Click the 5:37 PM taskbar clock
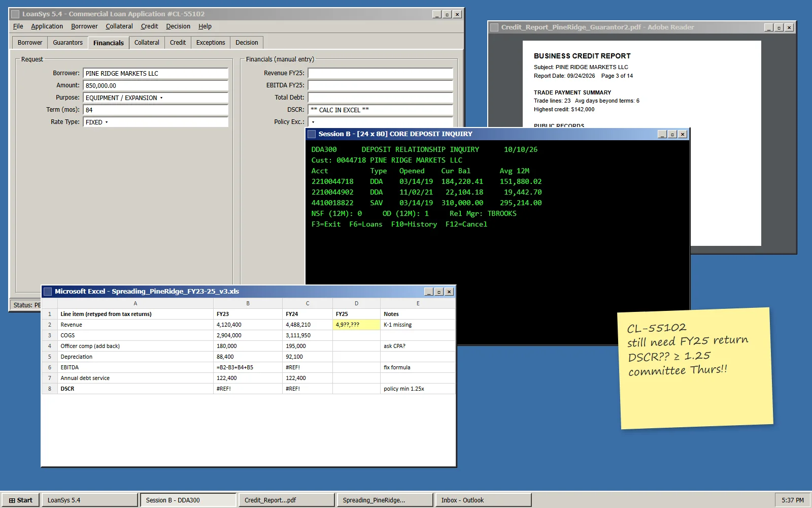Viewport: 812px width, 508px height. click(x=793, y=500)
